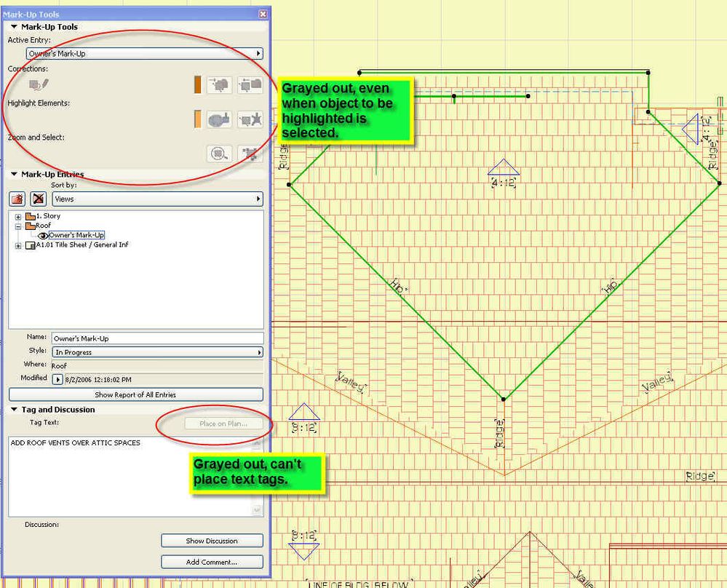This screenshot has width=727, height=588.
Task: Select A1.01 Title Sheet / General Inf row
Action: [x=82, y=245]
